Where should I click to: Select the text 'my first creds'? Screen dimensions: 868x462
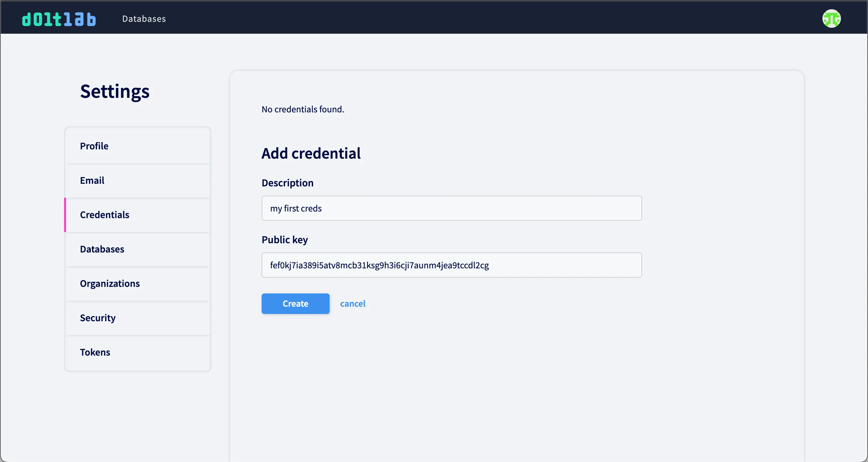tap(296, 208)
